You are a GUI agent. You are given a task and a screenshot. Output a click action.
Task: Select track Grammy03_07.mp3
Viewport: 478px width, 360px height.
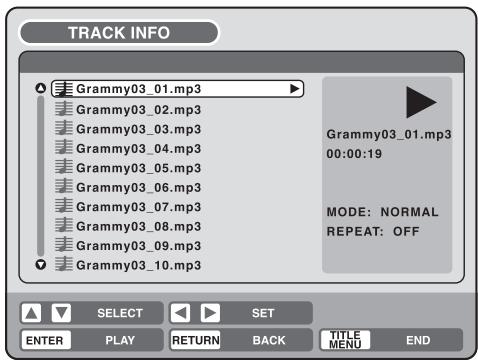138,207
